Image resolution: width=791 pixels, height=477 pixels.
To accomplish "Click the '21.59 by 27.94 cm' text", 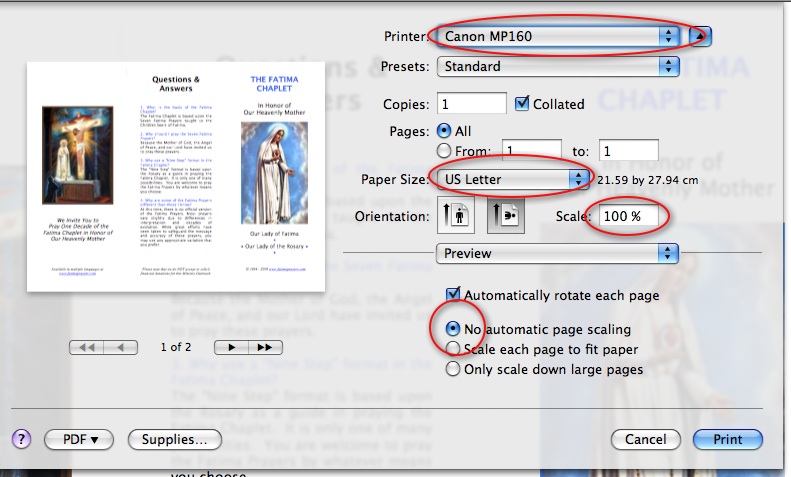I will point(648,180).
